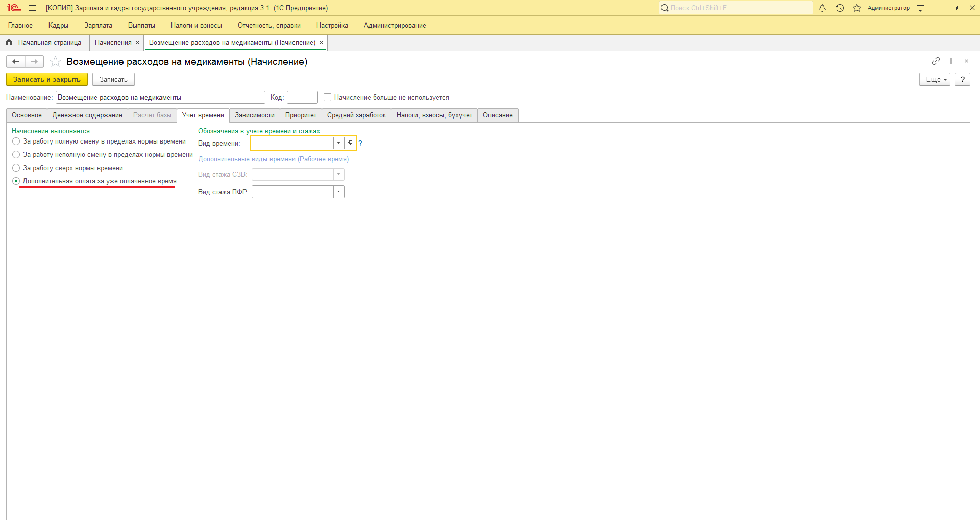Screen dimensions: 980x520
Task: Expand the Вид времени dropdown arrow
Action: pos(338,143)
